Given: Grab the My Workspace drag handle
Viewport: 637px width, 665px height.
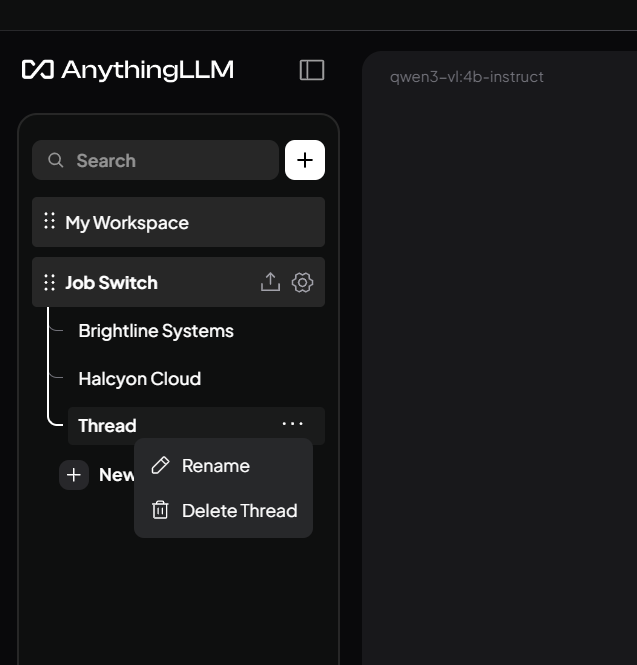Looking at the screenshot, I should [50, 221].
